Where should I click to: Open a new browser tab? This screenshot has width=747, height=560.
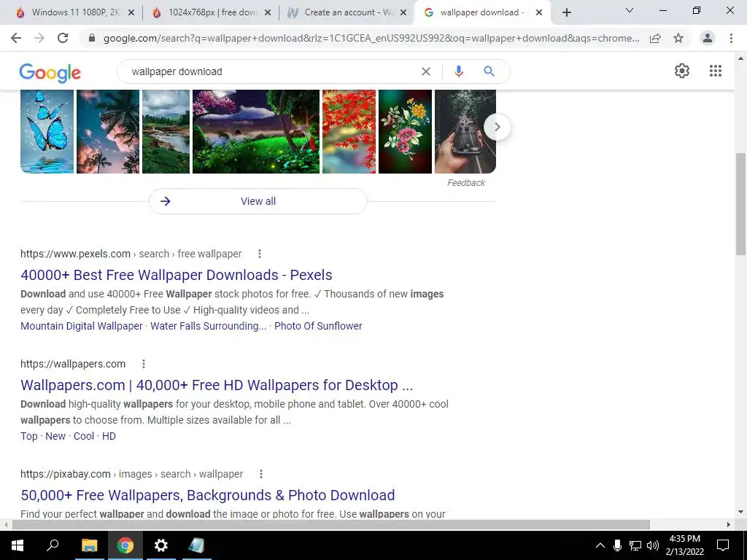566,13
